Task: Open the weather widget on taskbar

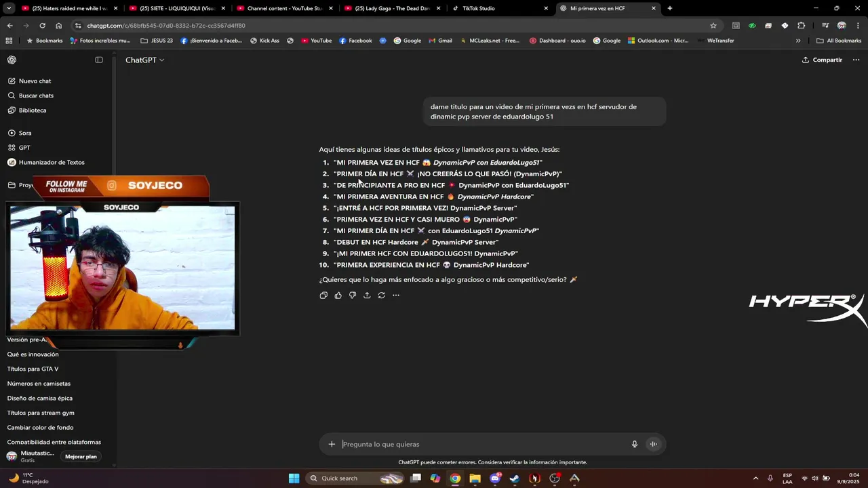Action: (28, 479)
